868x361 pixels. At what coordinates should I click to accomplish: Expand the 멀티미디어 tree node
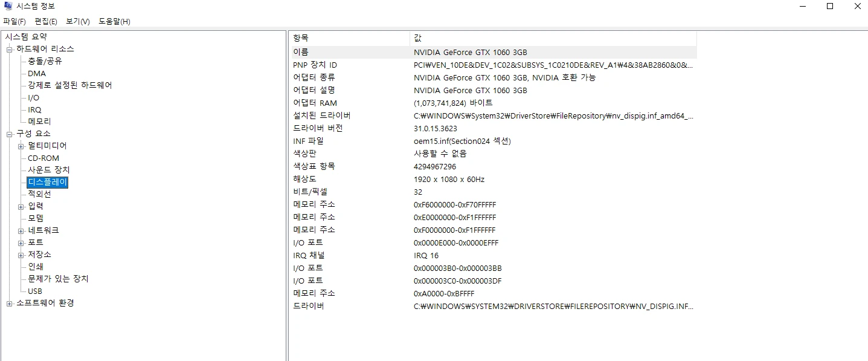[19, 146]
